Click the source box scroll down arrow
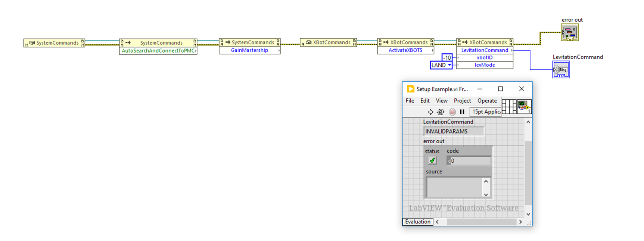Screen dimensions: 644x241 point(486,194)
